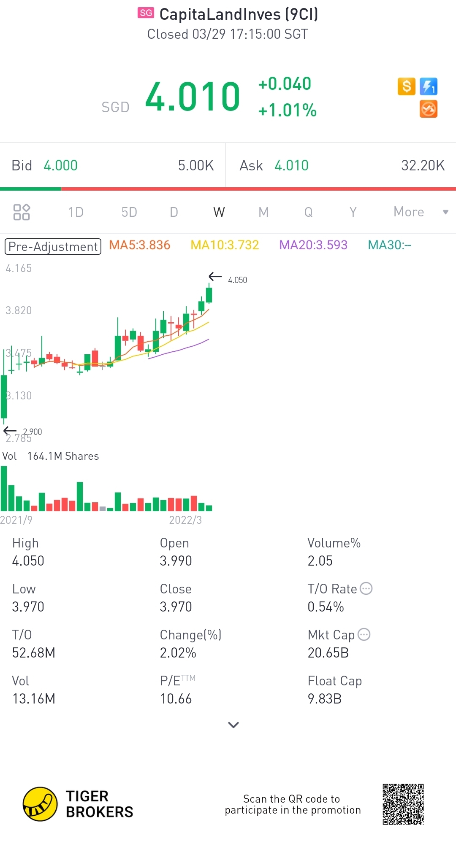Tap the Scan the QR code promotion text
Viewport: 456px width, 868px height.
point(293,804)
